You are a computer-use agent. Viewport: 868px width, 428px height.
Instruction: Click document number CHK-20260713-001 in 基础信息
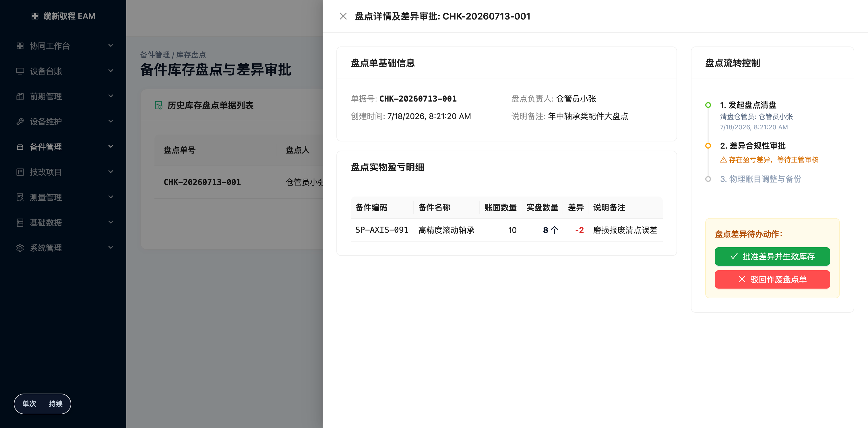tap(418, 99)
